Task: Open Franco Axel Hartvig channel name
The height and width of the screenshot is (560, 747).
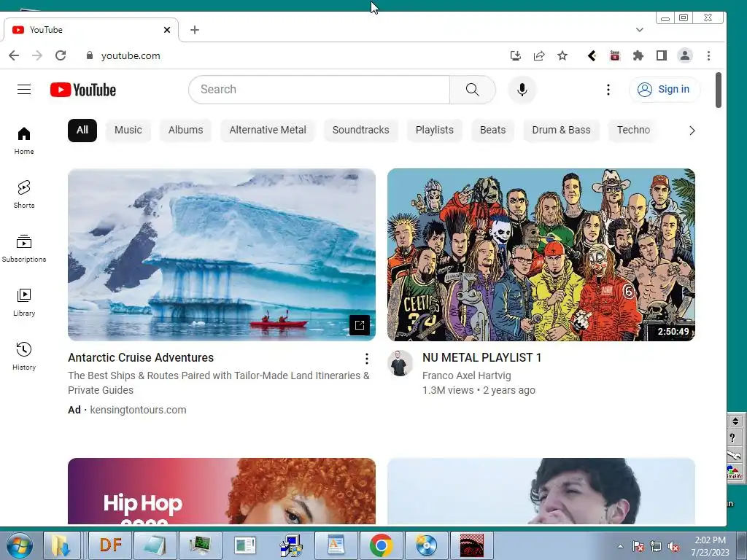Action: pos(466,376)
